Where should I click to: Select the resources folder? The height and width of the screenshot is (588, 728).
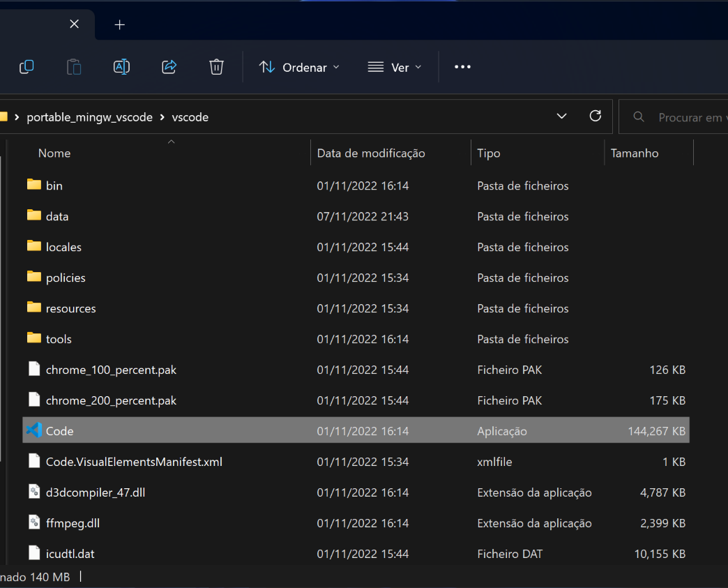click(70, 308)
